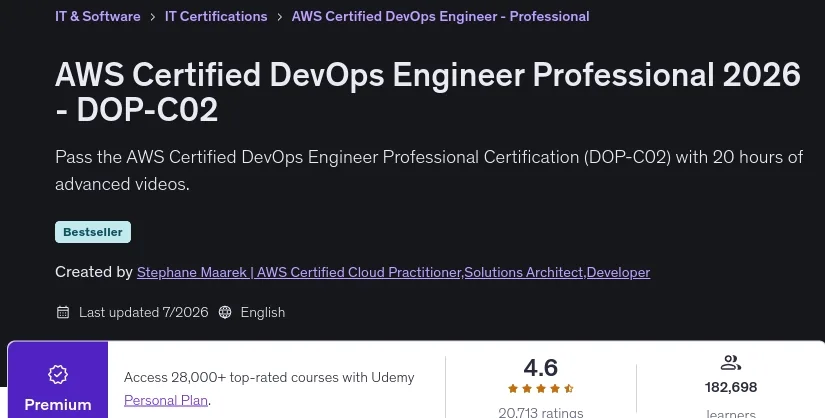Click the 'Created by' label
The width and height of the screenshot is (825, 418).
coord(94,272)
